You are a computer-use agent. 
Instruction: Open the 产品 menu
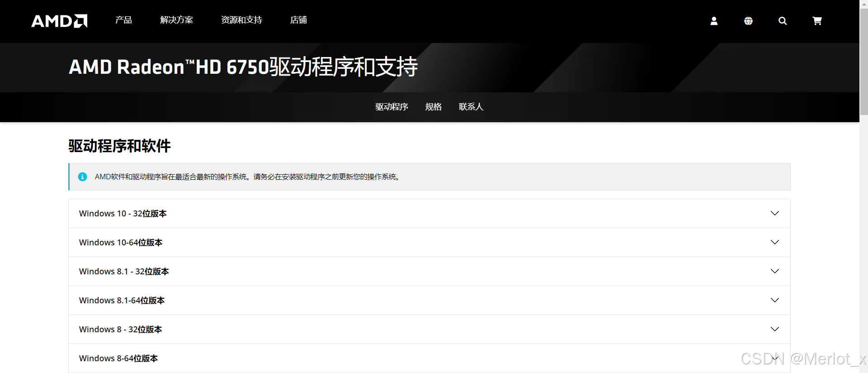pyautogui.click(x=123, y=20)
